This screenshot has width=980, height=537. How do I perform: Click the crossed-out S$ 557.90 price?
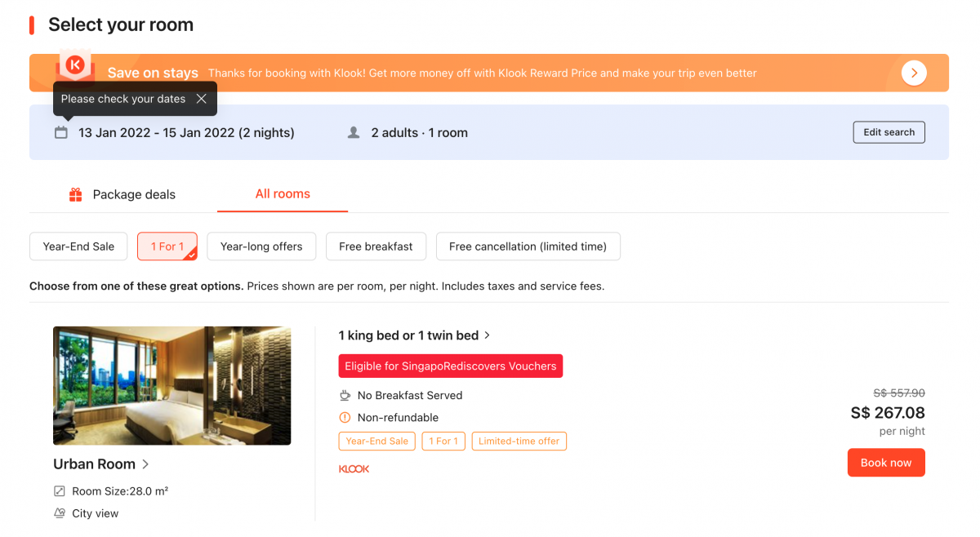pyautogui.click(x=899, y=393)
